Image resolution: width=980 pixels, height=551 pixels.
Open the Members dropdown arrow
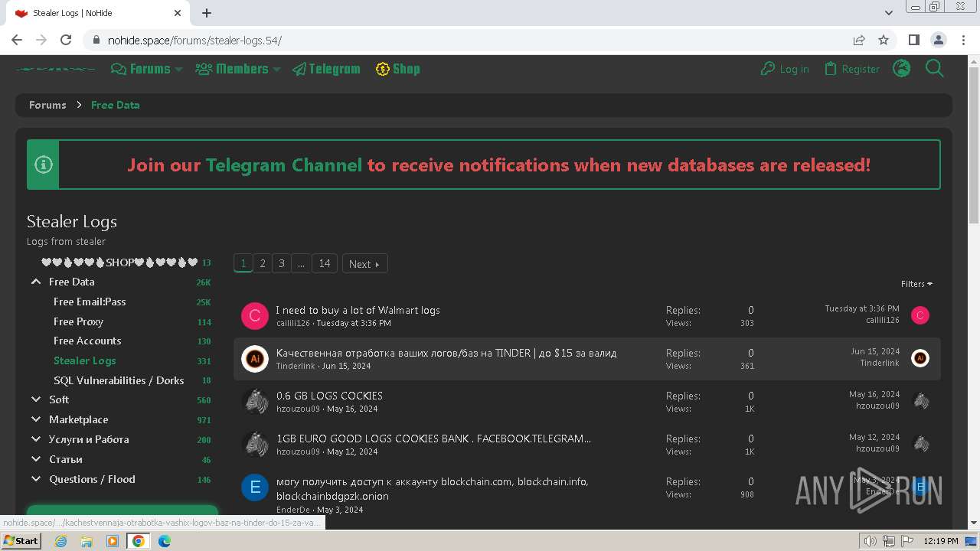click(x=276, y=69)
